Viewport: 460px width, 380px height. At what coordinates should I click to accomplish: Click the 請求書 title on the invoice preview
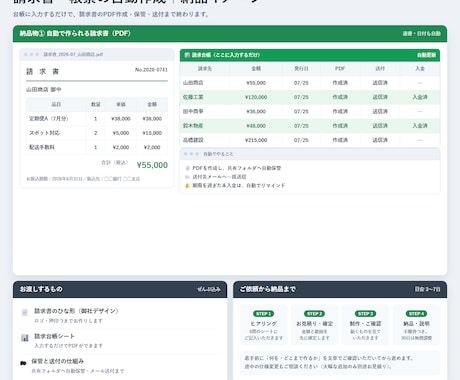[x=43, y=71]
